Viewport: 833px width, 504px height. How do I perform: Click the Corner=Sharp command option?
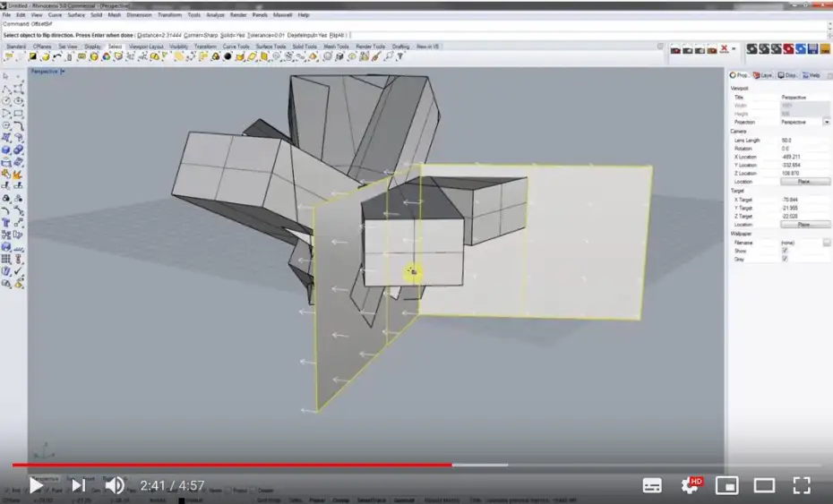point(201,36)
